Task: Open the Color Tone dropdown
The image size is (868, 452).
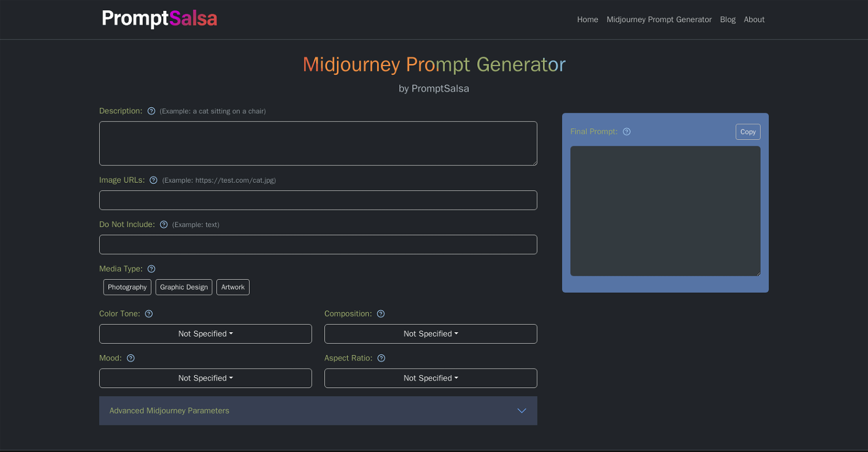Action: (206, 334)
